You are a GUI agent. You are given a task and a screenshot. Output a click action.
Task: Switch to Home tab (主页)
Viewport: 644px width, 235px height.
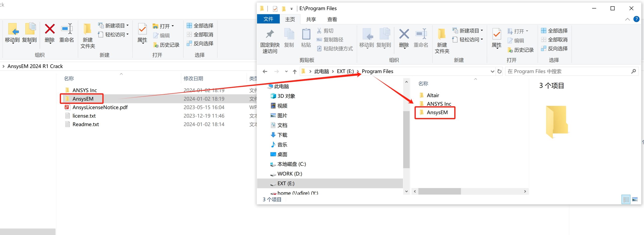(x=290, y=19)
